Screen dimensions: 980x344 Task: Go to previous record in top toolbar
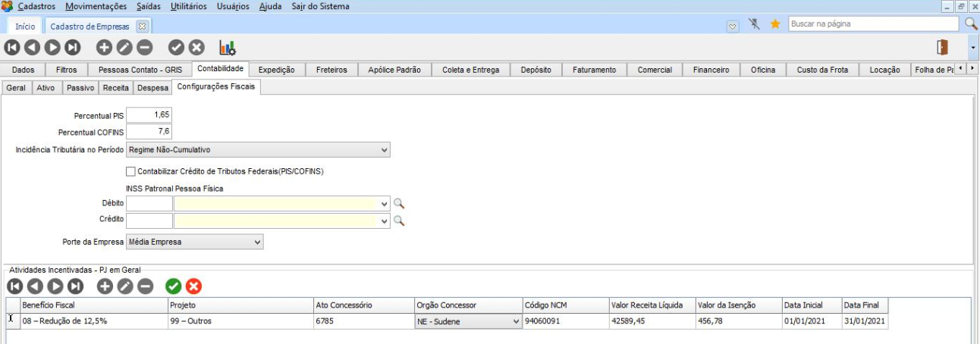pyautogui.click(x=32, y=47)
